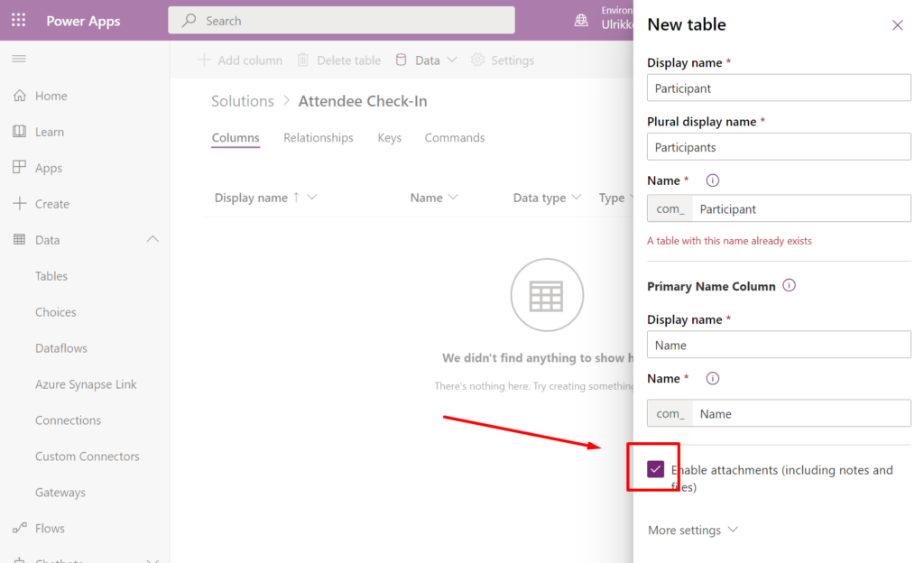Click the Learn book icon
The image size is (924, 563).
point(20,132)
